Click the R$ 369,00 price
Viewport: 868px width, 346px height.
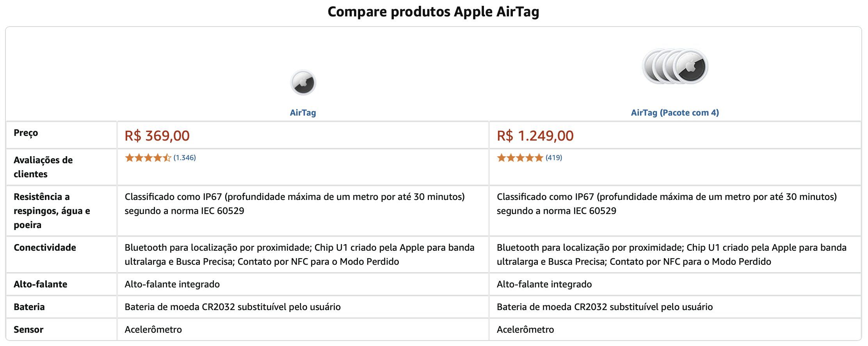click(157, 136)
